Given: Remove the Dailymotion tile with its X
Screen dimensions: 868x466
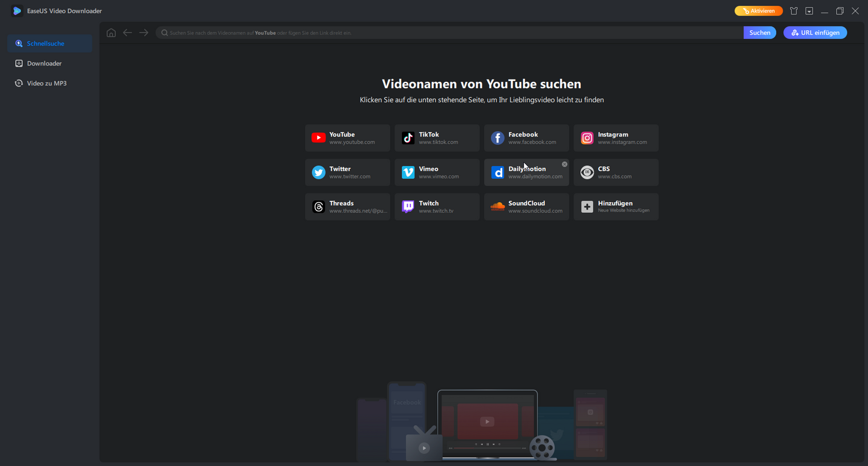Looking at the screenshot, I should (x=565, y=164).
